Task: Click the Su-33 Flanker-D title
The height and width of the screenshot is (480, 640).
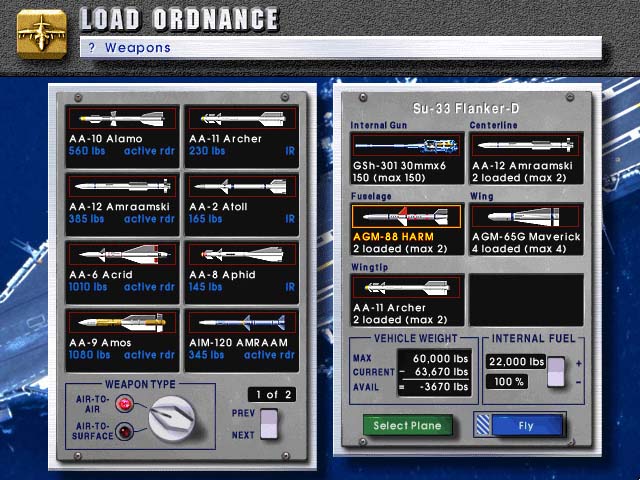Action: (x=466, y=109)
